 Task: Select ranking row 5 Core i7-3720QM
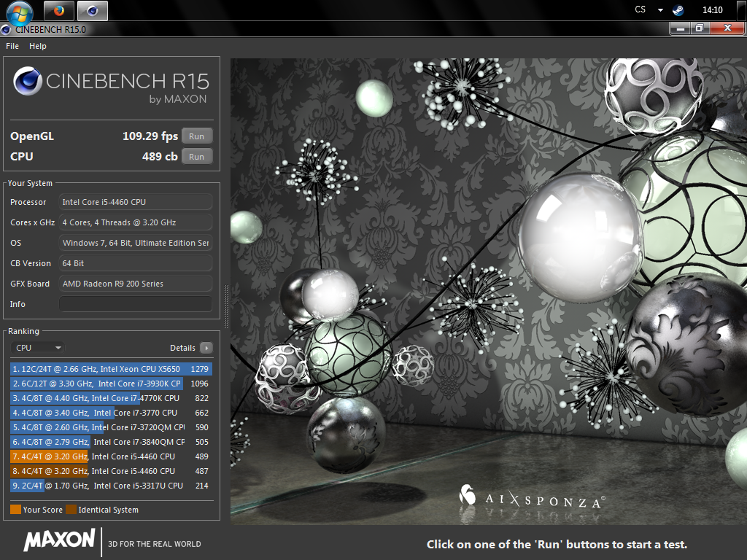pyautogui.click(x=111, y=427)
